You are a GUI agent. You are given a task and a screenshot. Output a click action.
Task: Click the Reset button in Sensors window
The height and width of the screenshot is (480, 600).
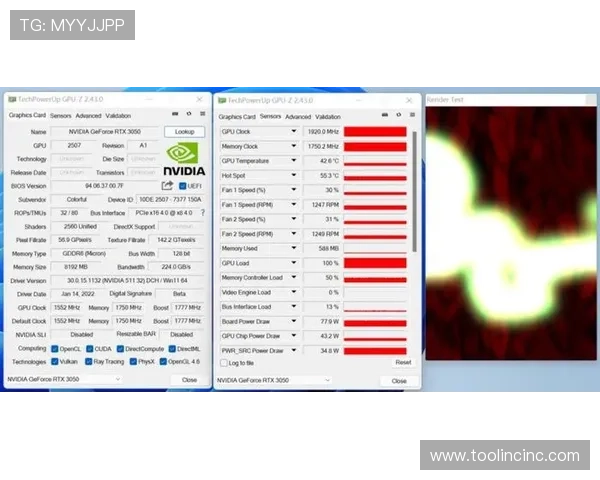403,362
